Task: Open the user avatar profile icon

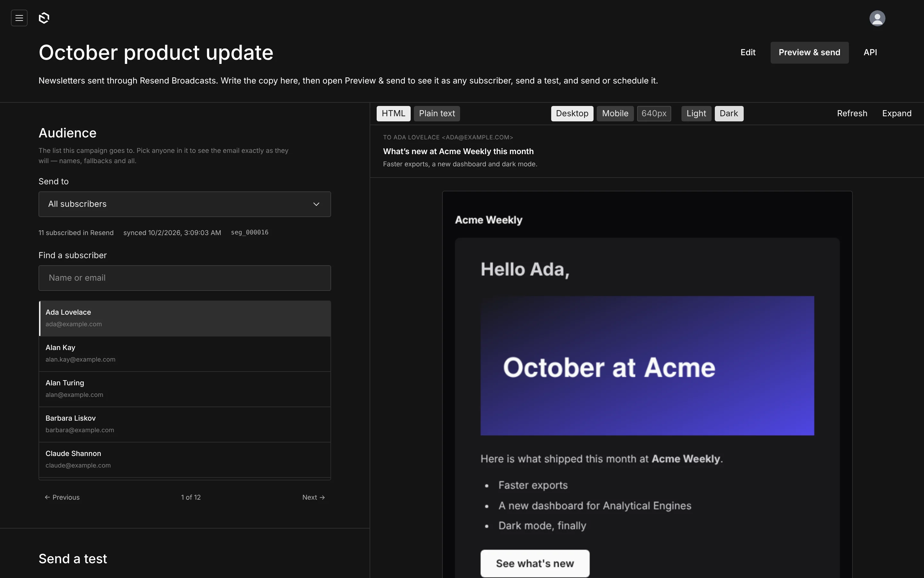Action: click(877, 18)
